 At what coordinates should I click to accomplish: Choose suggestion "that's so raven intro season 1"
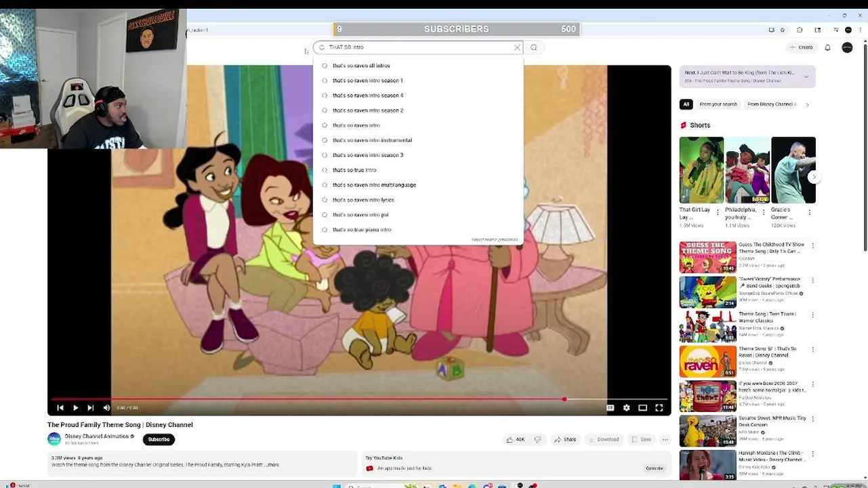tap(418, 81)
